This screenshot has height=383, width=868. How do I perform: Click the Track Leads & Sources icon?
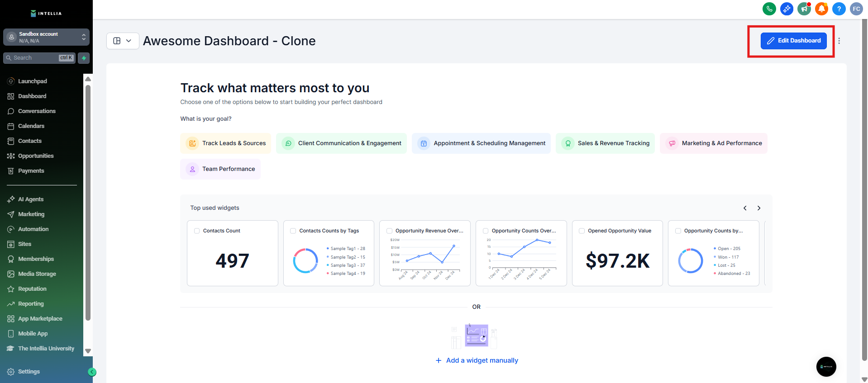pyautogui.click(x=192, y=143)
